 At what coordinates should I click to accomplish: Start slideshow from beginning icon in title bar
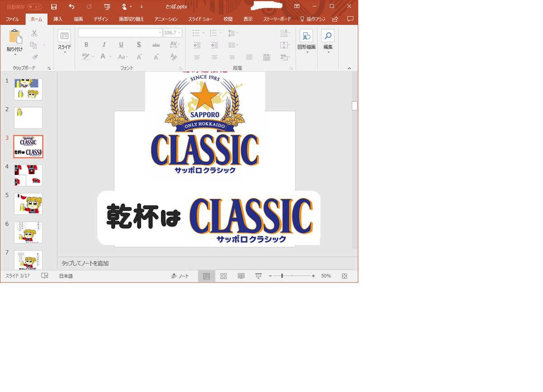click(x=107, y=7)
